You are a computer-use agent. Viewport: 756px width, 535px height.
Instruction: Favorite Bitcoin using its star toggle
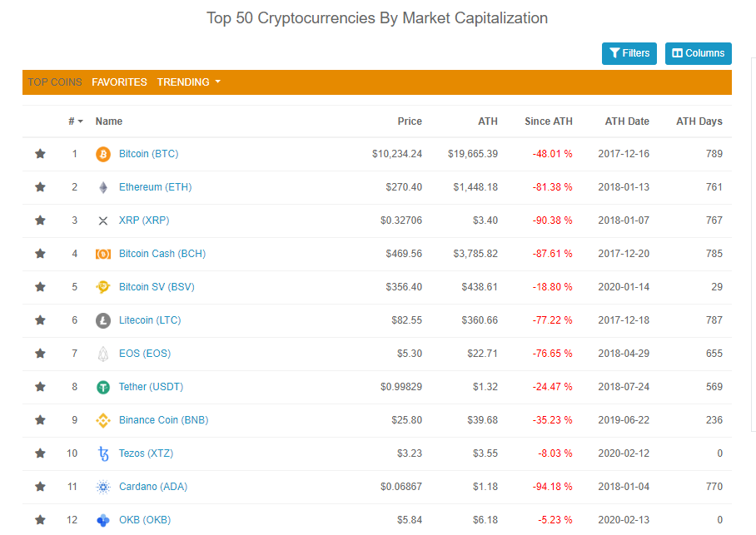click(40, 154)
